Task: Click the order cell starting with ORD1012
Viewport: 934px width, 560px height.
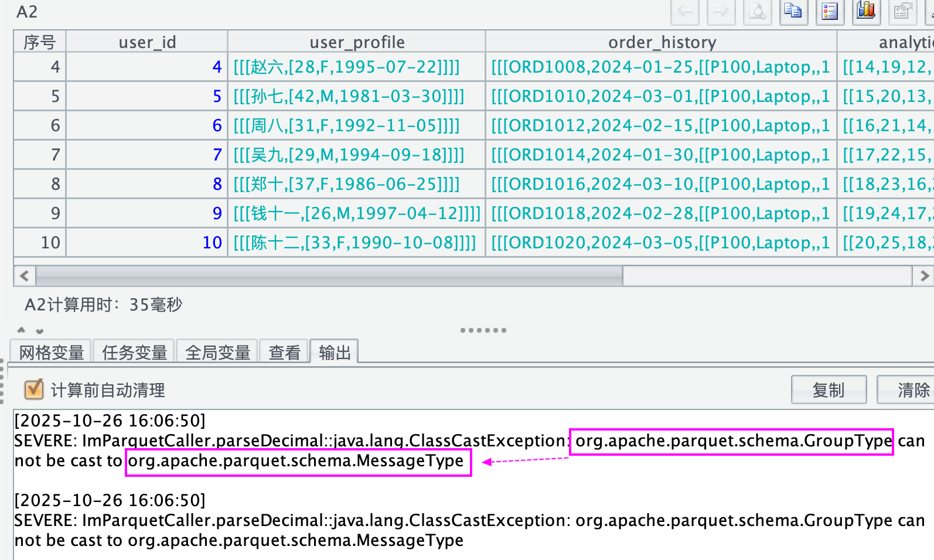Action: click(x=662, y=125)
